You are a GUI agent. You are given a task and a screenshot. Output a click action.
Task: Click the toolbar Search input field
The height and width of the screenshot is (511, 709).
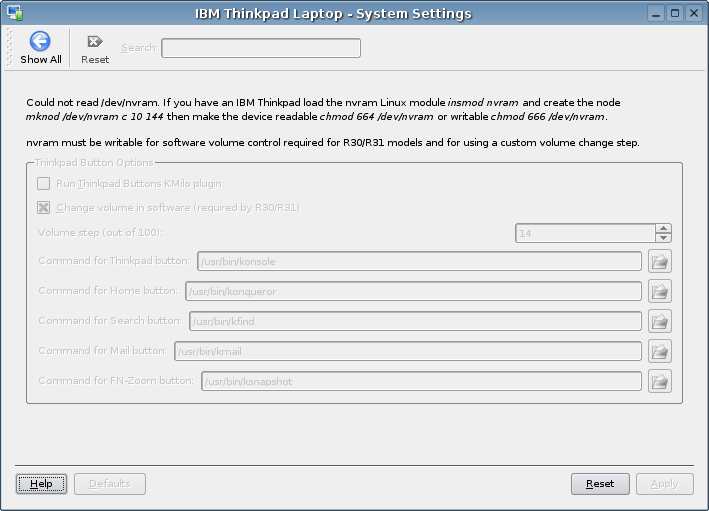261,48
